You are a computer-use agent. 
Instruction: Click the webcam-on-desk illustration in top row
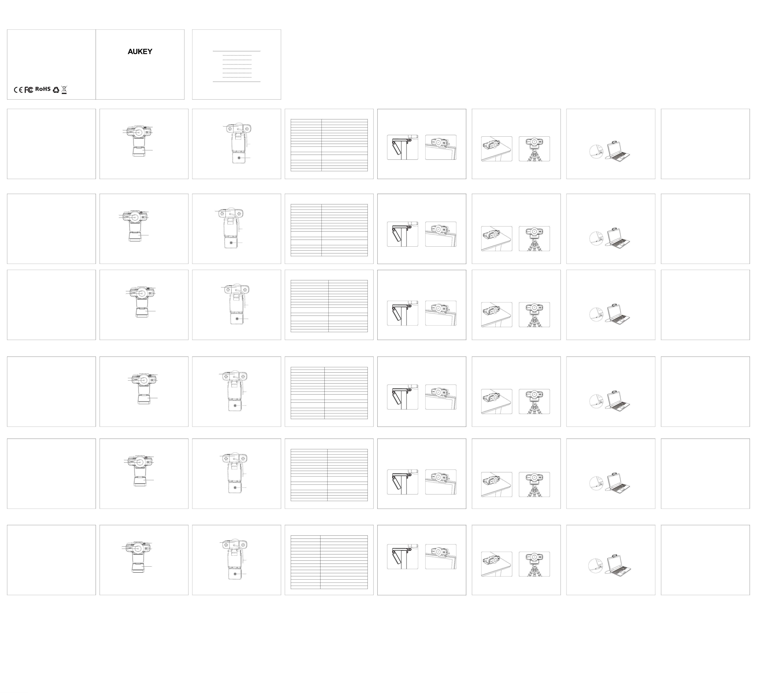click(497, 149)
